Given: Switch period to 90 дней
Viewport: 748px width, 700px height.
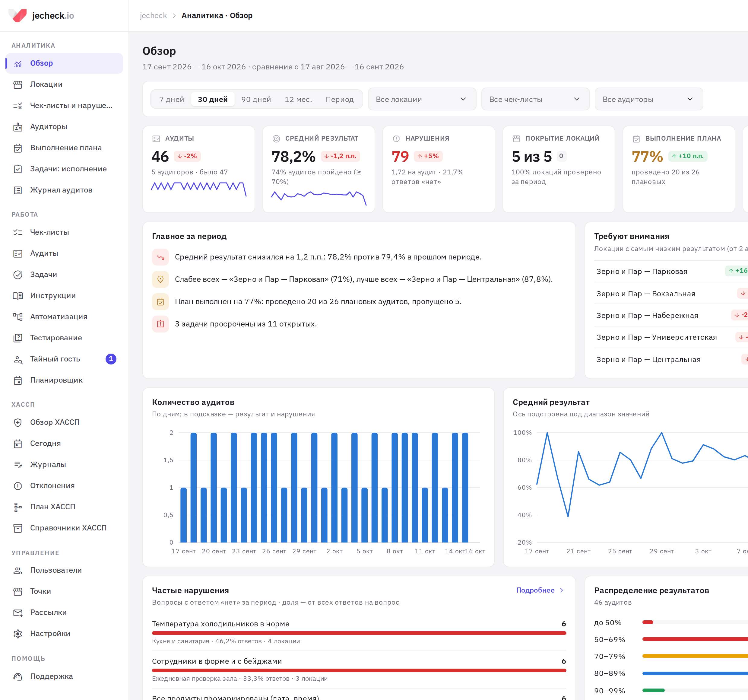Looking at the screenshot, I should coord(256,99).
